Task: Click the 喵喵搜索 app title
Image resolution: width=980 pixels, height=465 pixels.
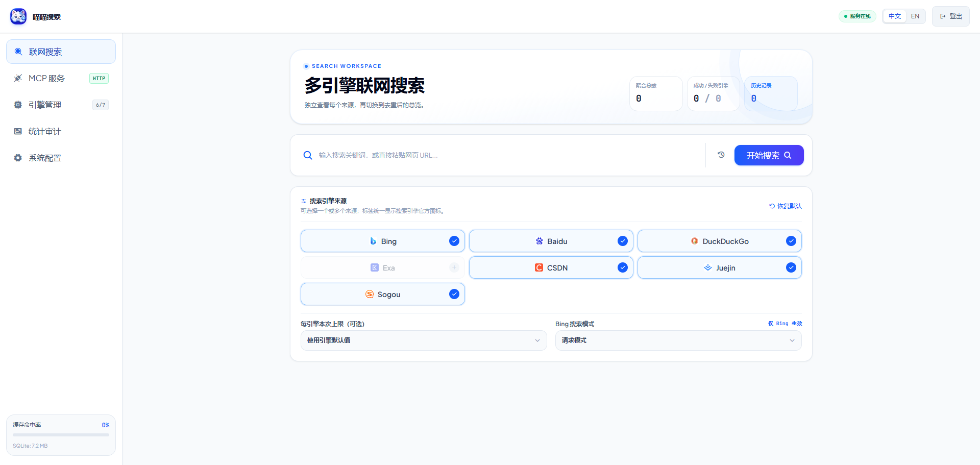Action: (46, 17)
